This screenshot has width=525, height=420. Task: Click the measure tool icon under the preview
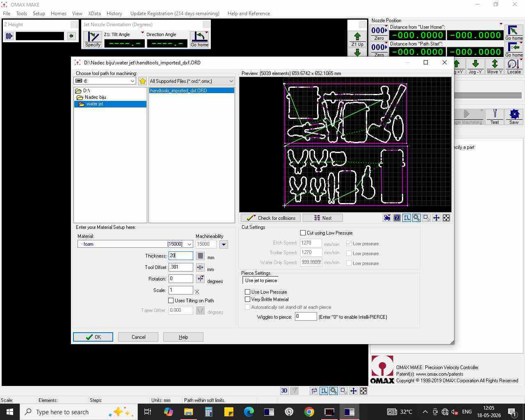(407, 218)
